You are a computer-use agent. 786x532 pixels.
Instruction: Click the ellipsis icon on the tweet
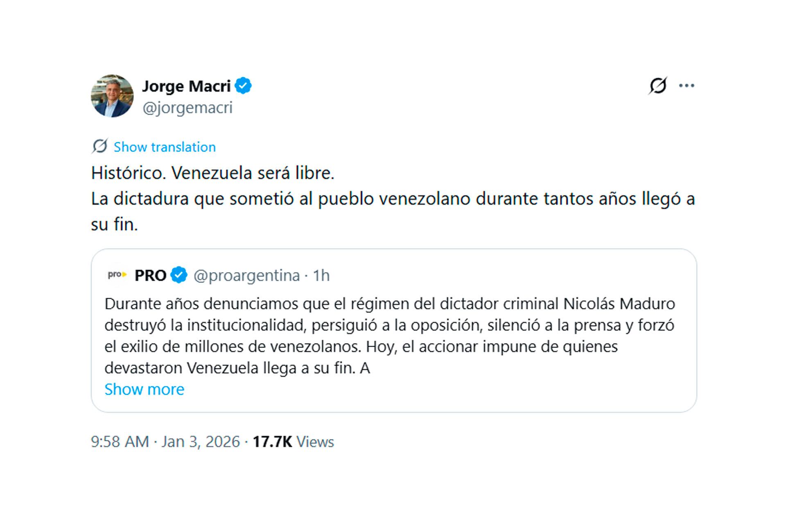687,85
